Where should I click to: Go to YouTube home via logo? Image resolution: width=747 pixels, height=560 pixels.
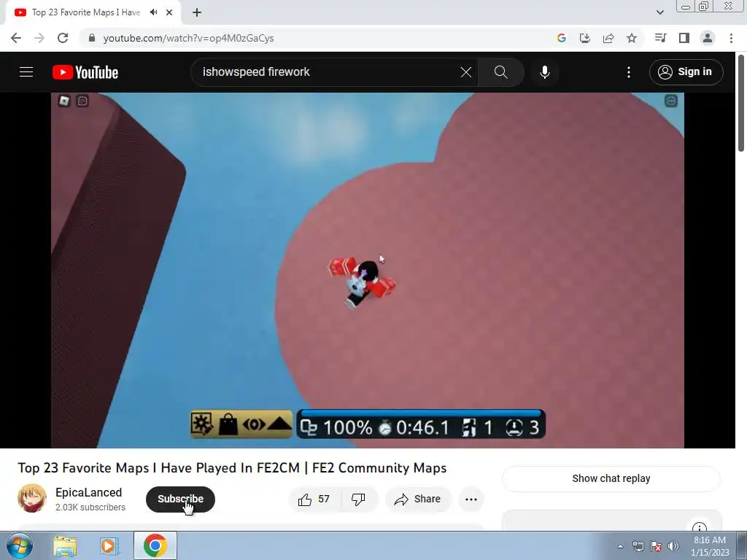tap(85, 72)
